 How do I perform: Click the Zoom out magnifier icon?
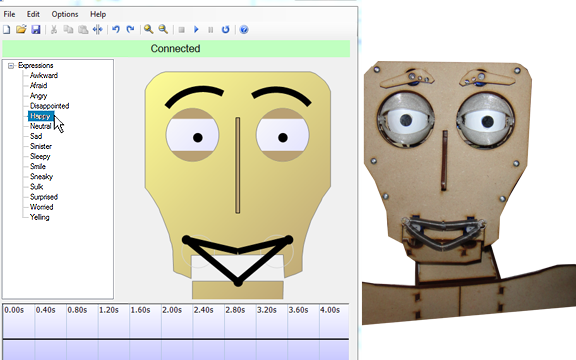(163, 29)
